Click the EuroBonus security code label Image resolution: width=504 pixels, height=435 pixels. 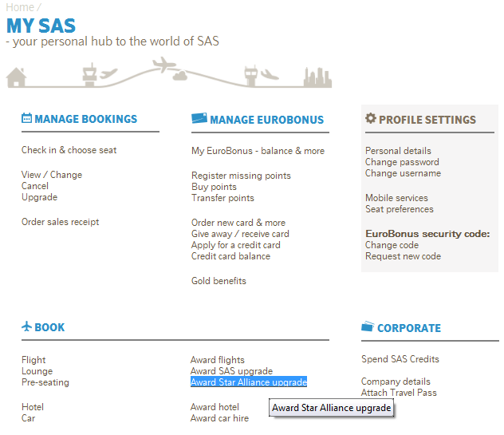point(427,234)
